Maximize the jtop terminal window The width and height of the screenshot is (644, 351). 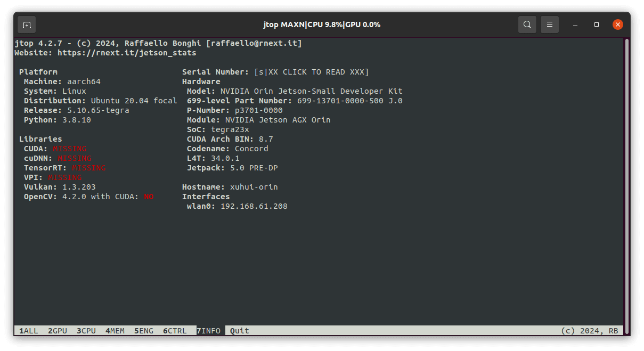597,25
